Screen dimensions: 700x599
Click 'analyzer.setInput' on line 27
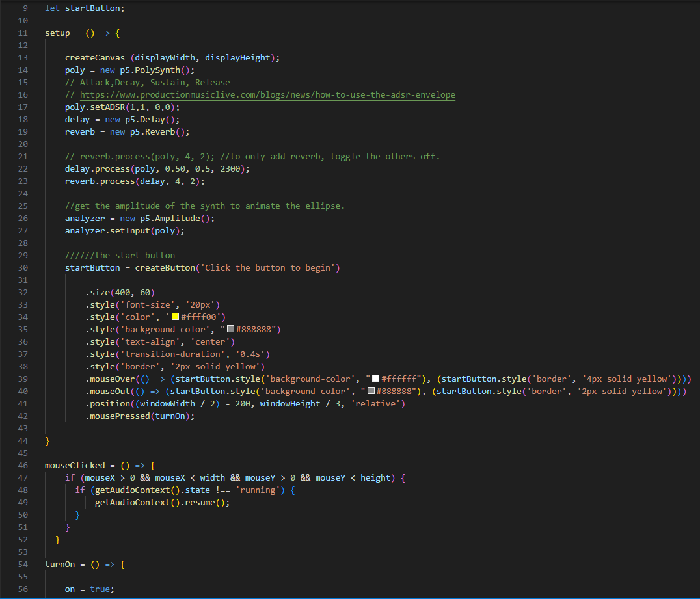[x=107, y=231]
